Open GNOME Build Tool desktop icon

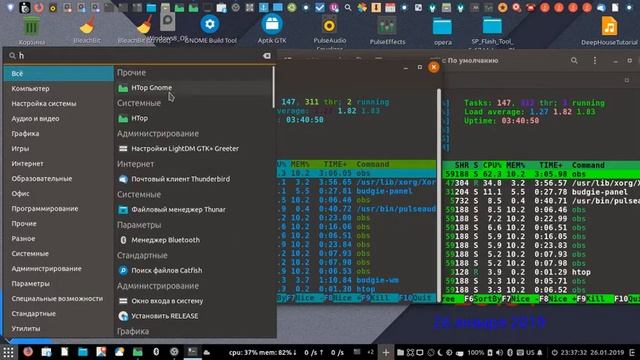(210, 29)
